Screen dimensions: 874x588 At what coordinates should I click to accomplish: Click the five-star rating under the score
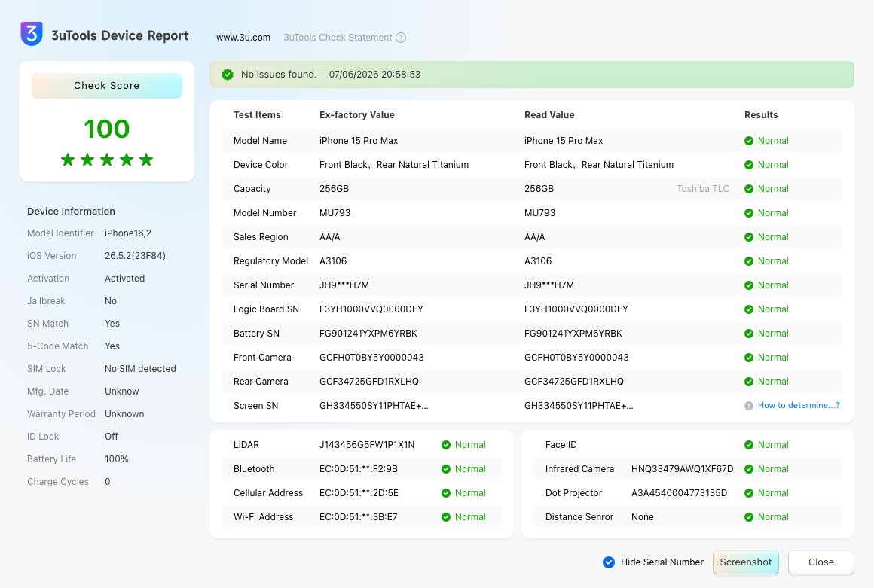click(x=107, y=160)
